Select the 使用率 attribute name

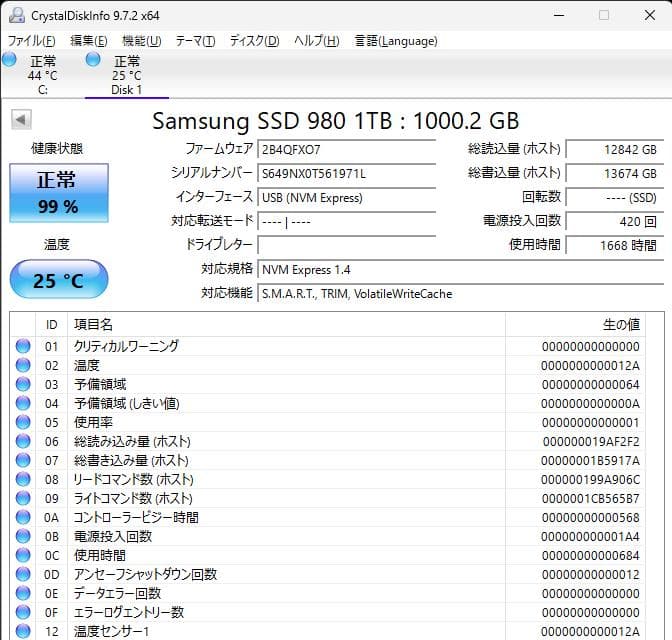(x=93, y=422)
